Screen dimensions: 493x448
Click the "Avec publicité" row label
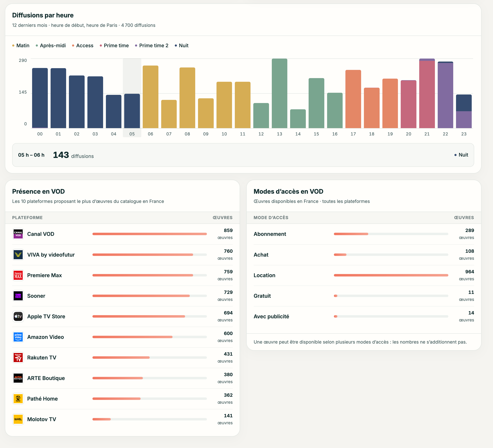click(x=271, y=316)
